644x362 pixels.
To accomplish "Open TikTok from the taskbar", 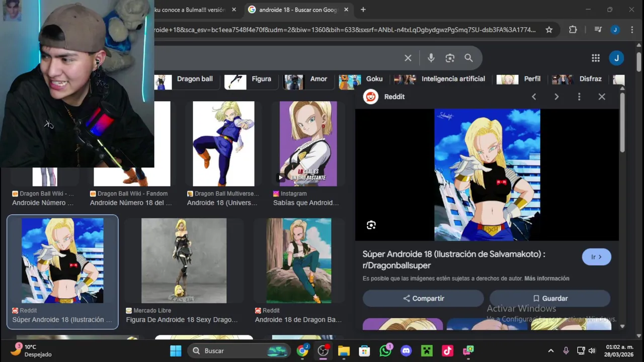I will (x=447, y=350).
